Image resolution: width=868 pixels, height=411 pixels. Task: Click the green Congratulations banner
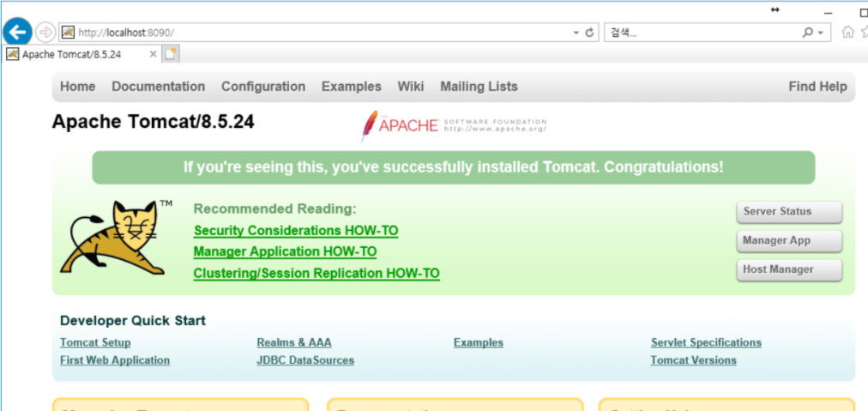(454, 167)
